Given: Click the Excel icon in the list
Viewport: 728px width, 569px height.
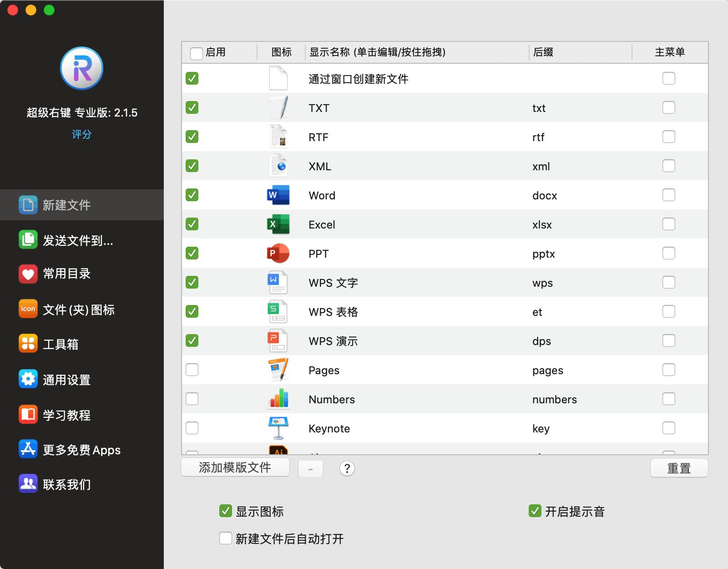Looking at the screenshot, I should point(278,224).
